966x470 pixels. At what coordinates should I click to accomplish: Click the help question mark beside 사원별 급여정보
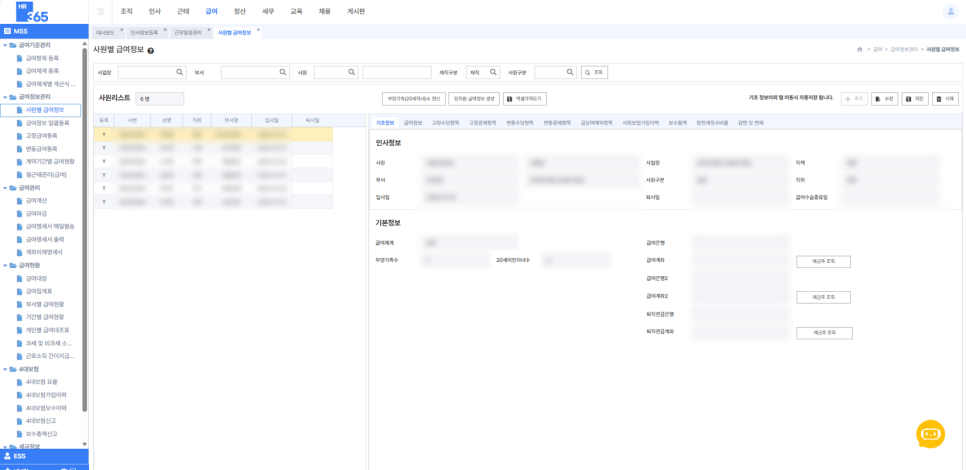151,51
